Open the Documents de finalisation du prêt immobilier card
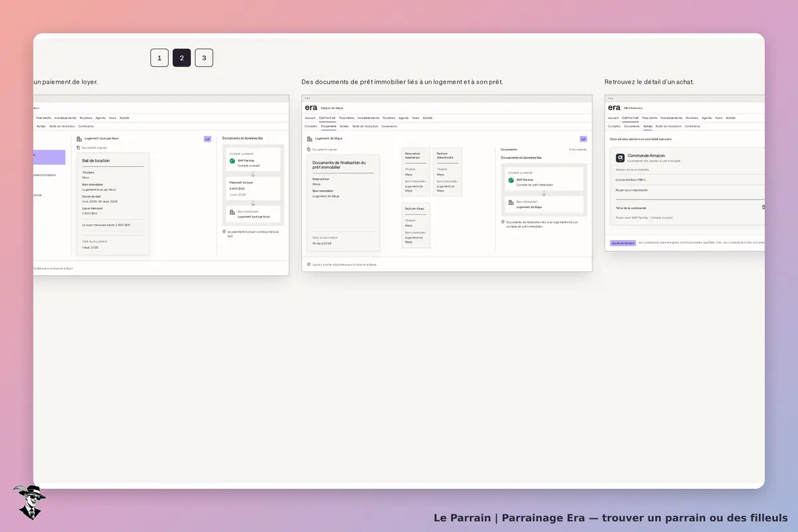This screenshot has height=532, width=798. pyautogui.click(x=343, y=203)
